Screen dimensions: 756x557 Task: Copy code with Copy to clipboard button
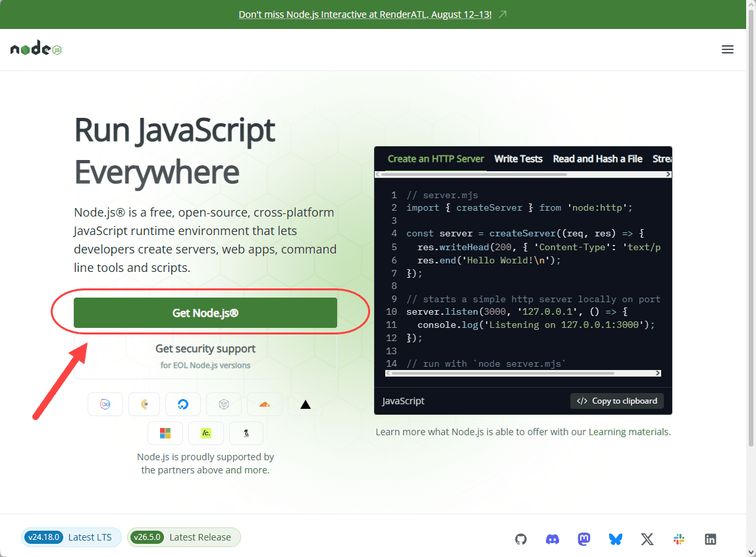tap(616, 401)
